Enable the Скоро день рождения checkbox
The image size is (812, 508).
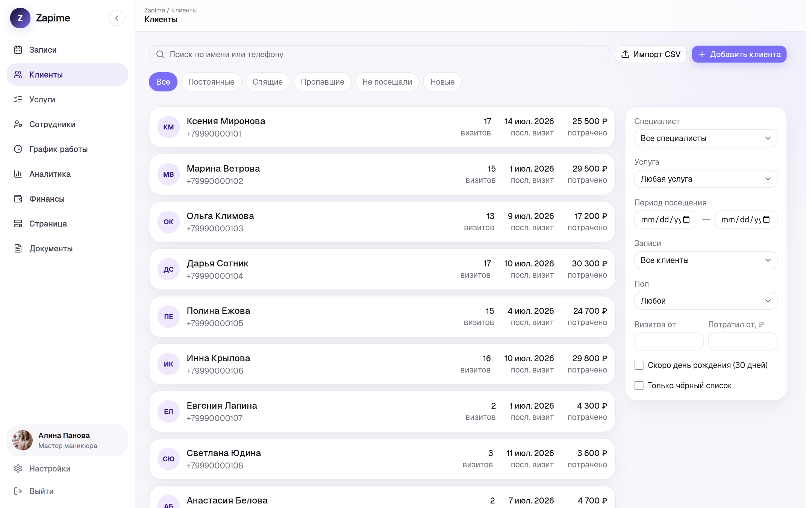click(x=639, y=365)
